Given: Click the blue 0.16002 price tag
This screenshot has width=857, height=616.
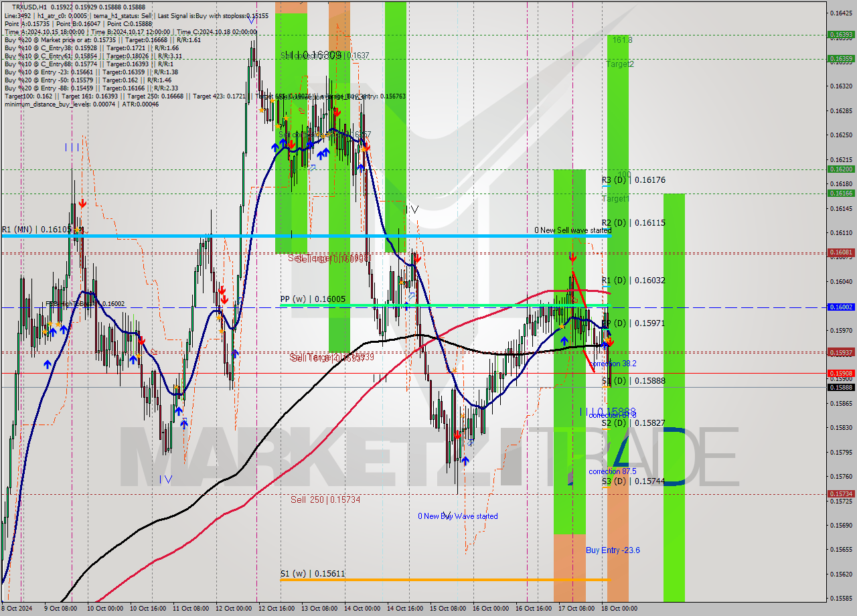Looking at the screenshot, I should pos(841,307).
